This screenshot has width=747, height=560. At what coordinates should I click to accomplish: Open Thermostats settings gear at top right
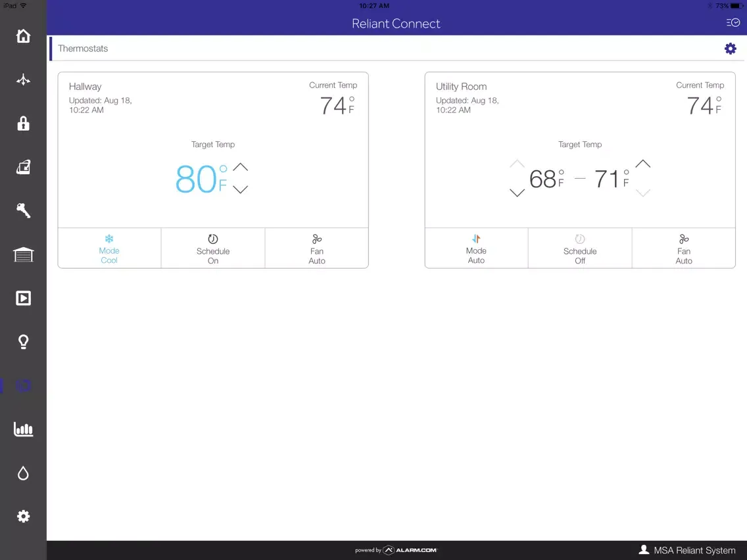[x=731, y=49]
